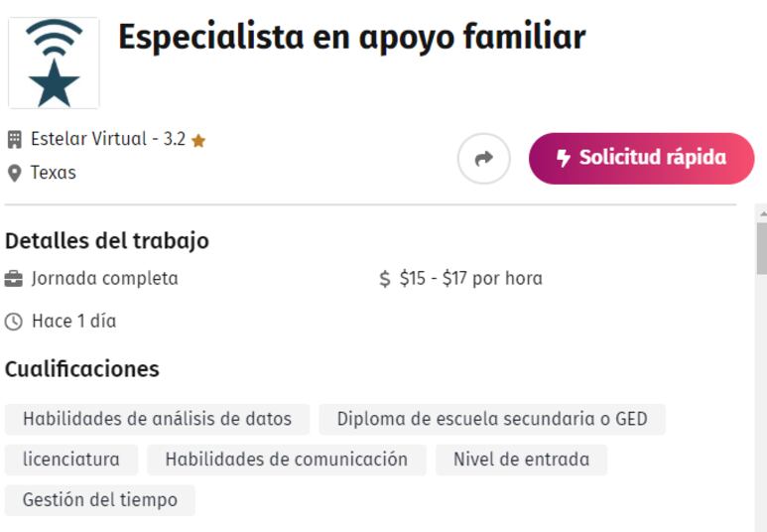Image resolution: width=767 pixels, height=532 pixels.
Task: Click the briefcase icon for Jornada completa
Action: click(14, 279)
